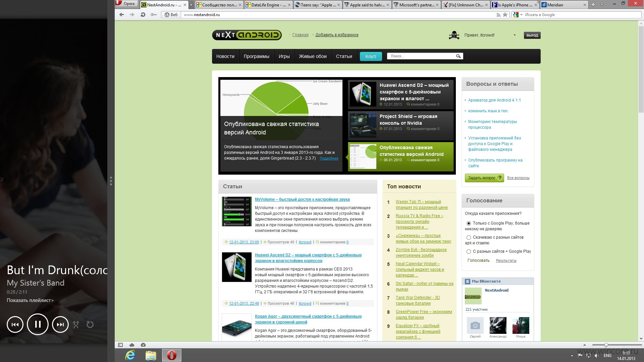
Task: Click the snapped app divider handle
Action: (x=111, y=181)
